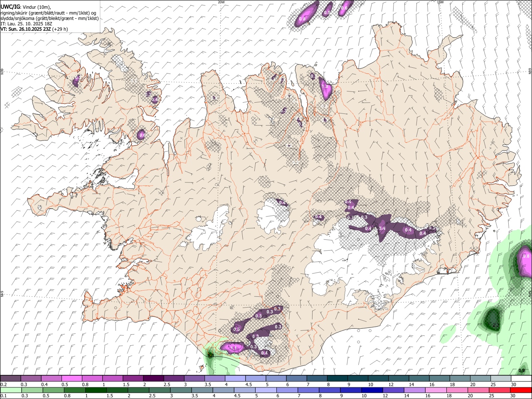Click the '15W' longitude label at top
532x399 pixels.
click(440, 2)
